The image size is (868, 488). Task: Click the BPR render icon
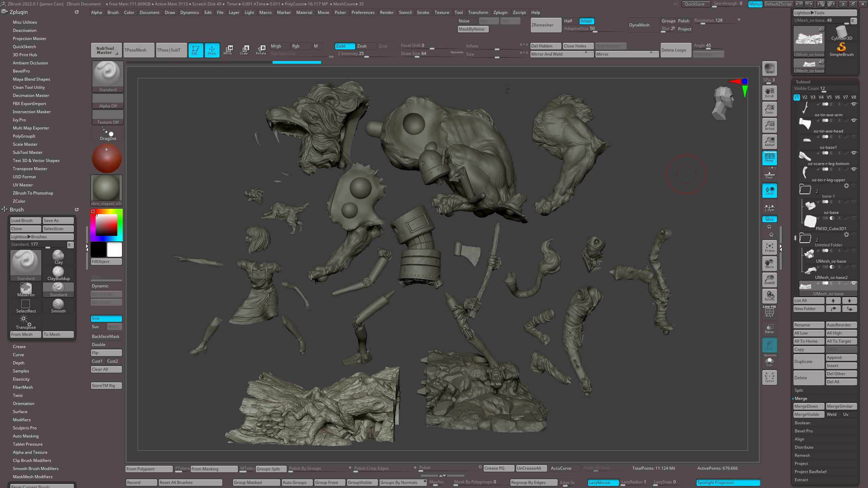769,68
